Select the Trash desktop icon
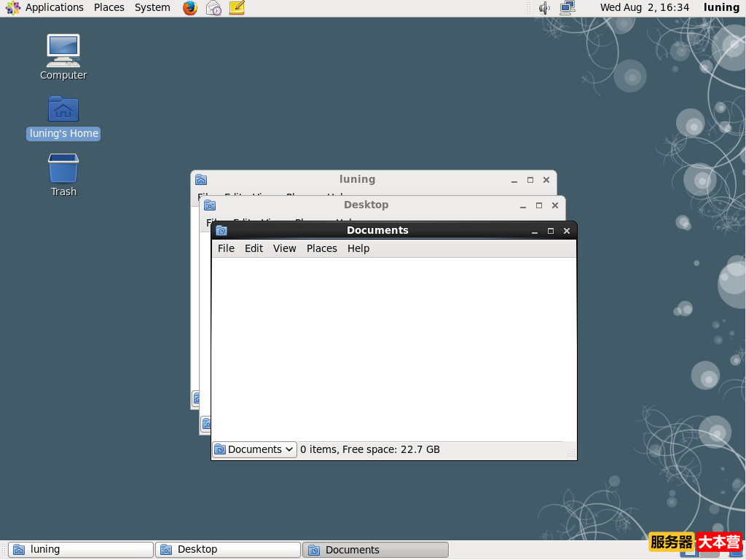The width and height of the screenshot is (746, 560). 63,169
